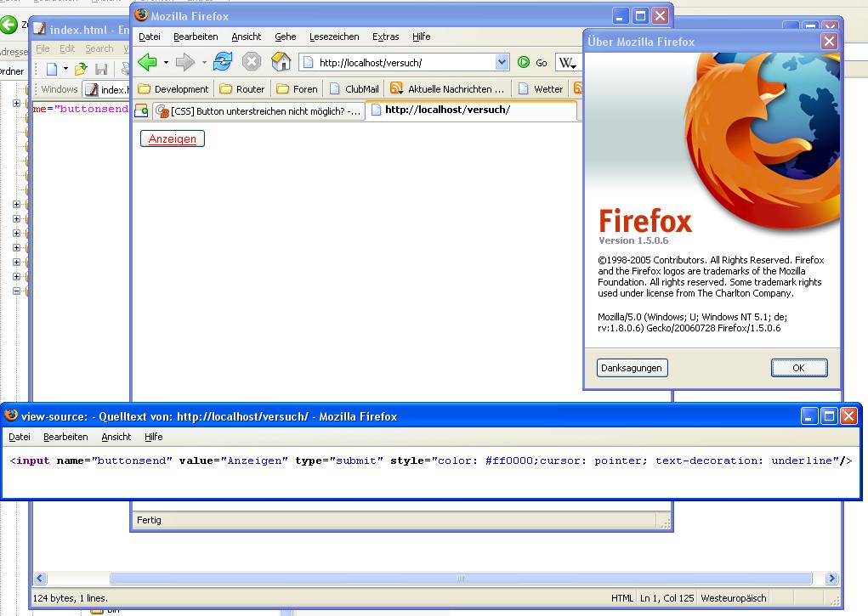Click the Danksagungen button
The width and height of the screenshot is (868, 616).
coord(632,368)
